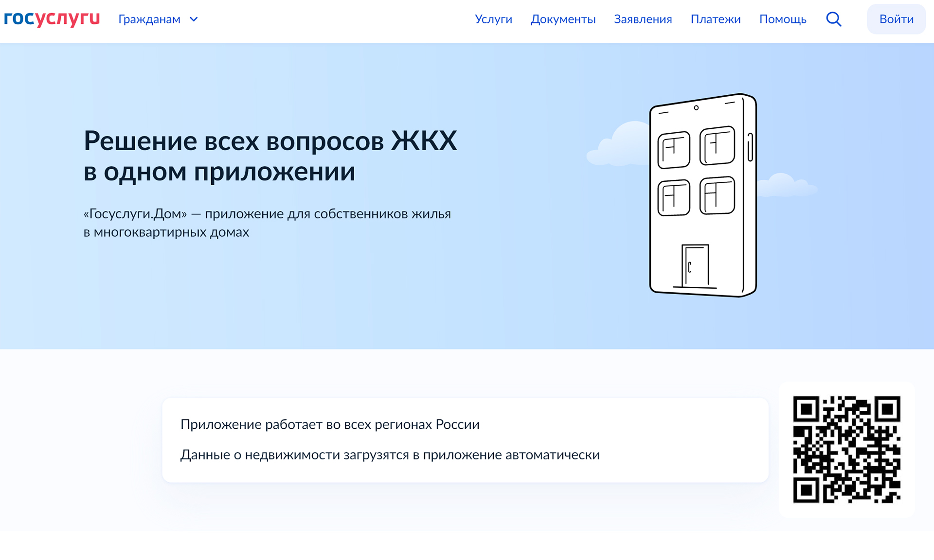Click the text about all regions of Russia
934x560 pixels.
[330, 424]
